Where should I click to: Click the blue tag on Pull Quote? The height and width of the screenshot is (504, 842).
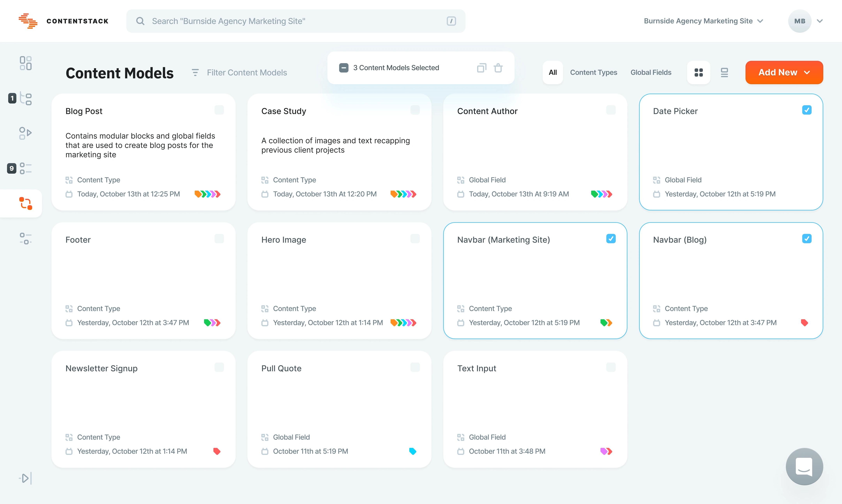(x=413, y=451)
